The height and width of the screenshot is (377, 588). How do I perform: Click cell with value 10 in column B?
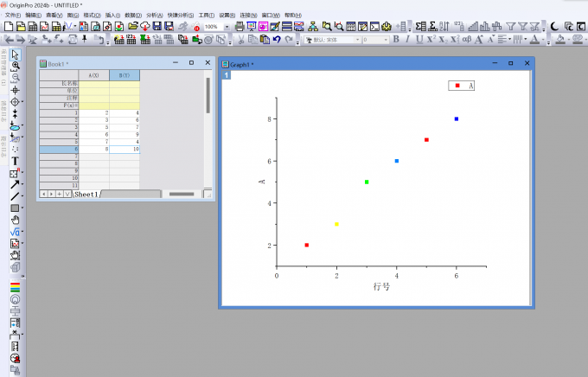pos(125,150)
